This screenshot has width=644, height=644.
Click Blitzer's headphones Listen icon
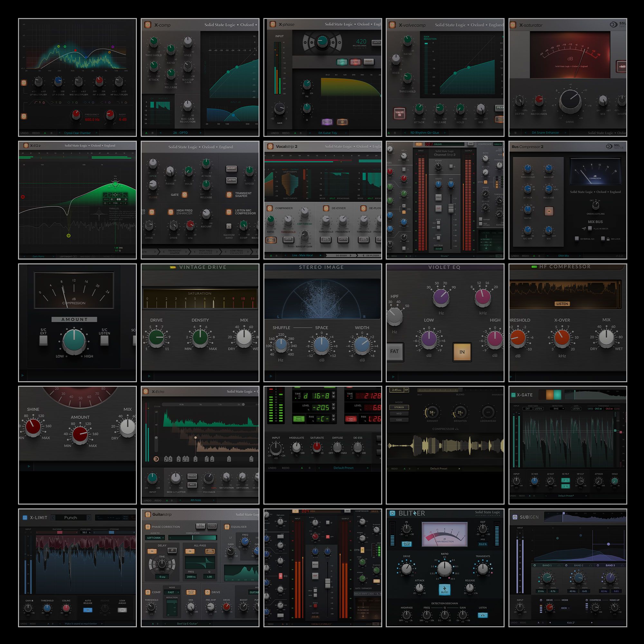pyautogui.click(x=483, y=615)
